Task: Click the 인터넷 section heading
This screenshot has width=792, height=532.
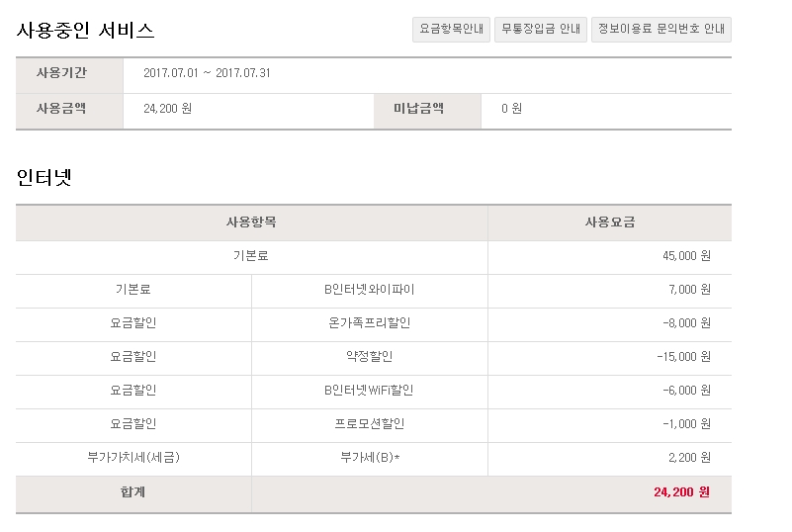Action: (44, 178)
